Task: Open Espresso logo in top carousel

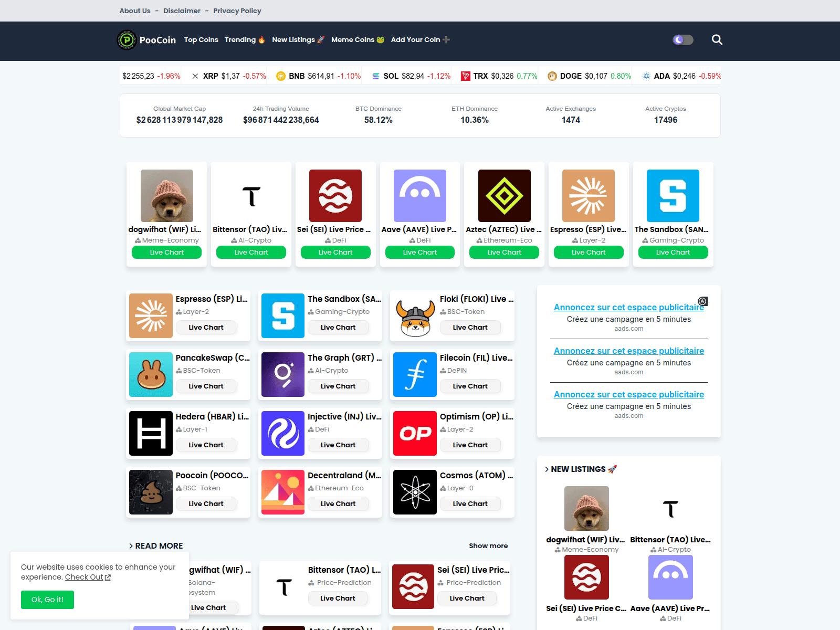Action: point(589,196)
